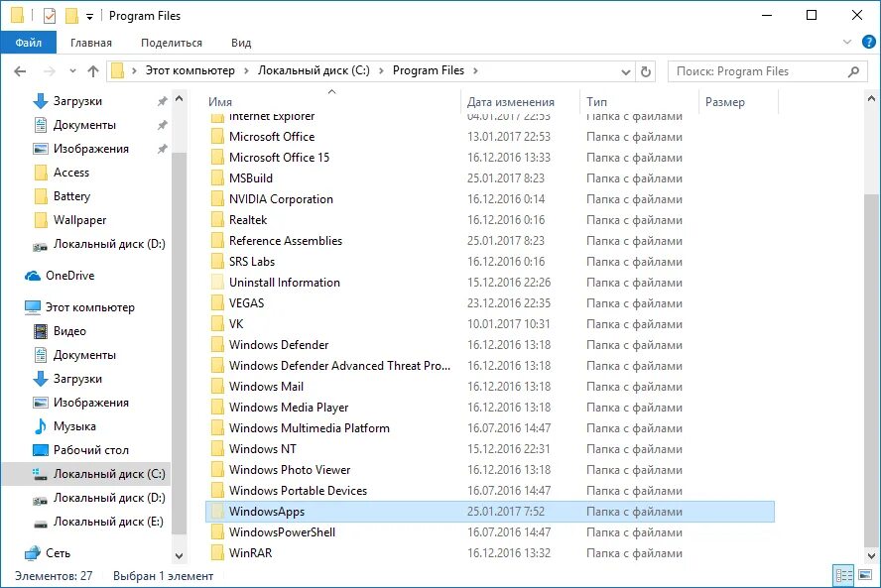Expand chevron after Program Files breadcrumb
This screenshot has height=588, width=881.
475,70
